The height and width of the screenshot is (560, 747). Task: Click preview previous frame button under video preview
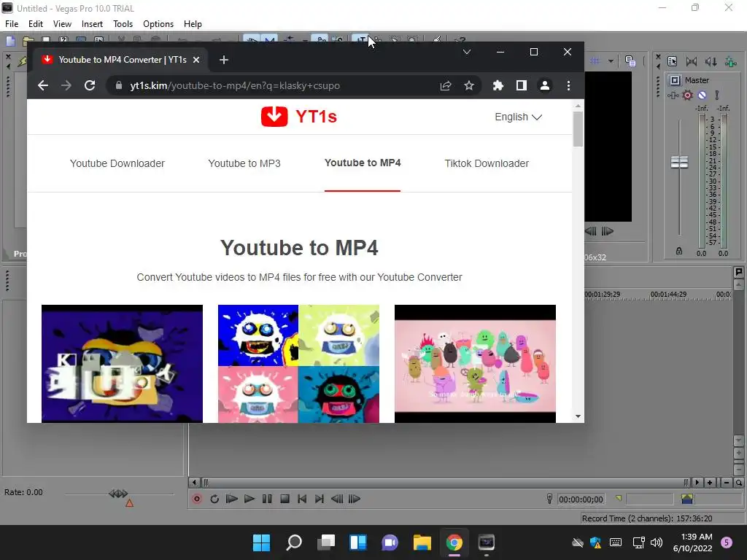click(590, 231)
